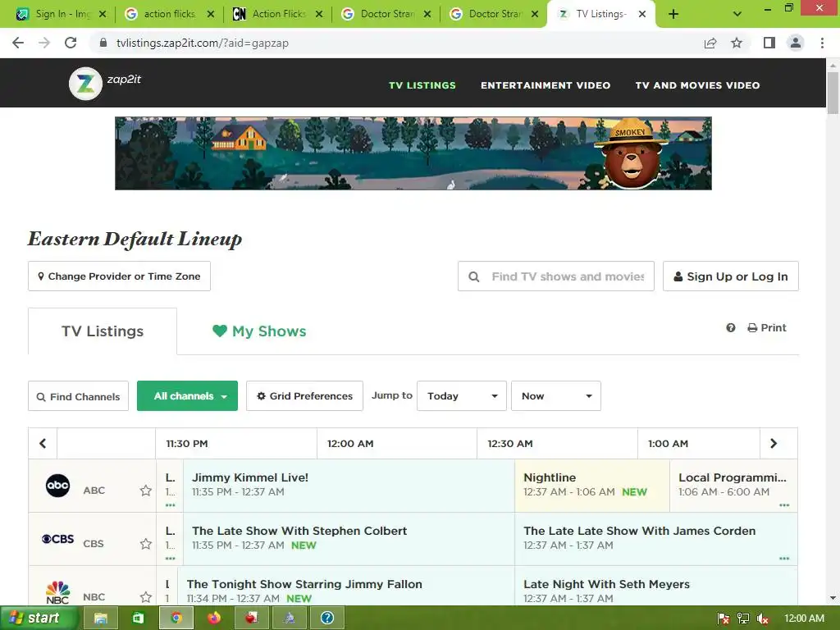The height and width of the screenshot is (630, 840).
Task: Open new tab with plus button
Action: [x=673, y=14]
